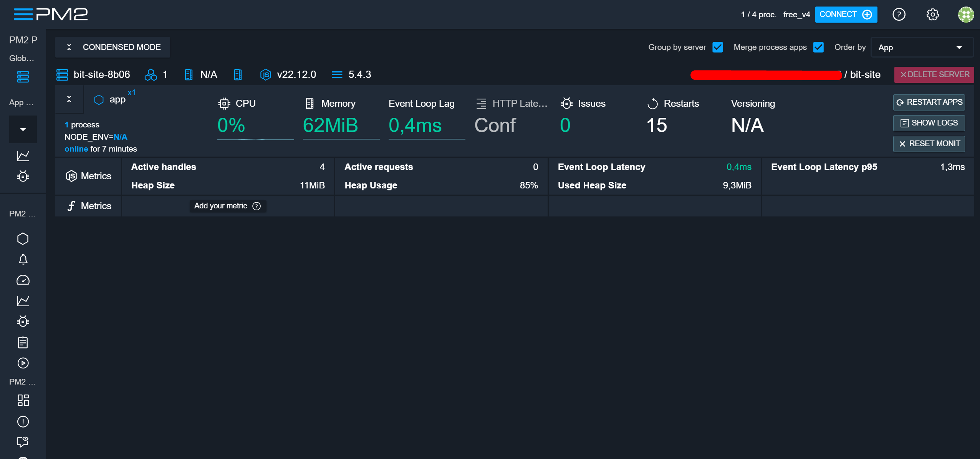Click the NODE_ENV=N/A label
This screenshot has width=980, height=459.
click(96, 137)
